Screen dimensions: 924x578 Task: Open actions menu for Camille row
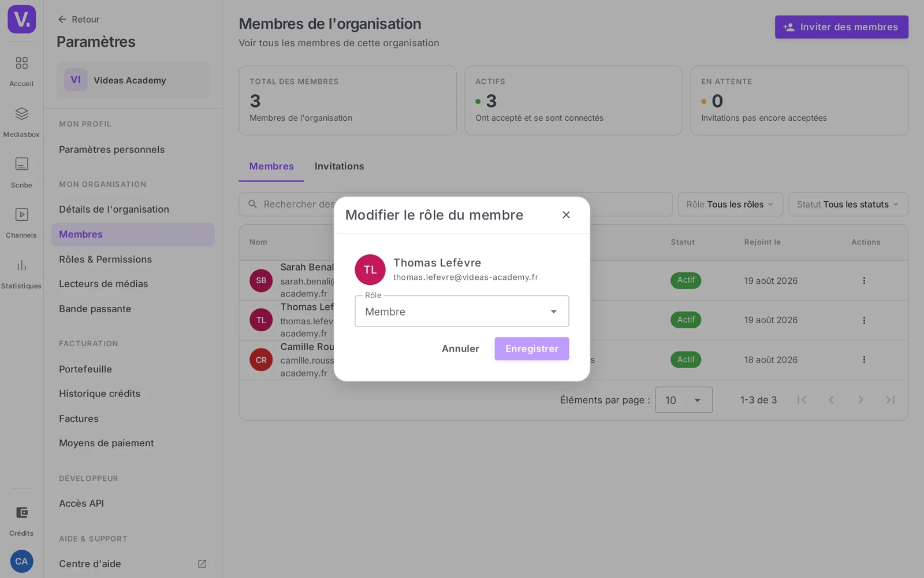click(x=864, y=360)
